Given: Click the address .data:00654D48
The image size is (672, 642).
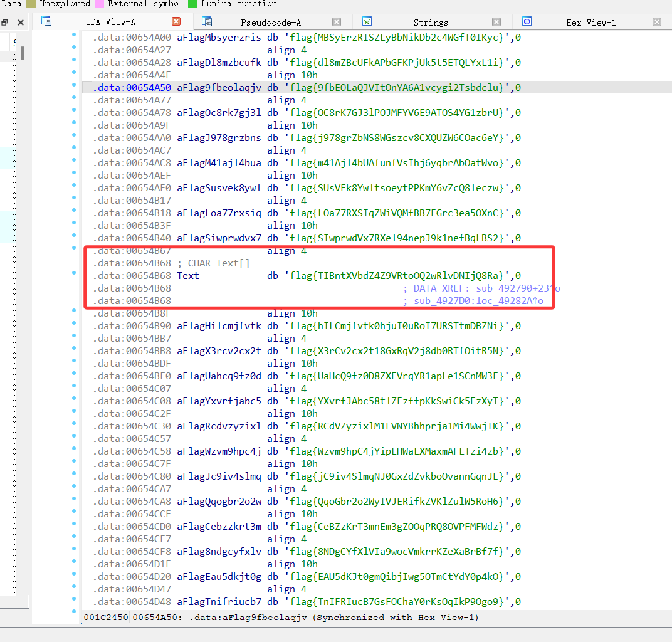Looking at the screenshot, I should click(132, 602).
